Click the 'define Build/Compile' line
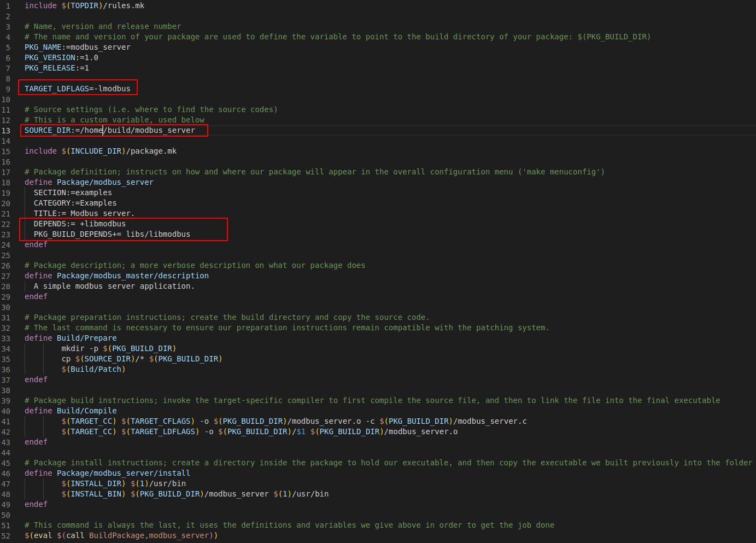Screen dimensions: 756x543 point(71,411)
